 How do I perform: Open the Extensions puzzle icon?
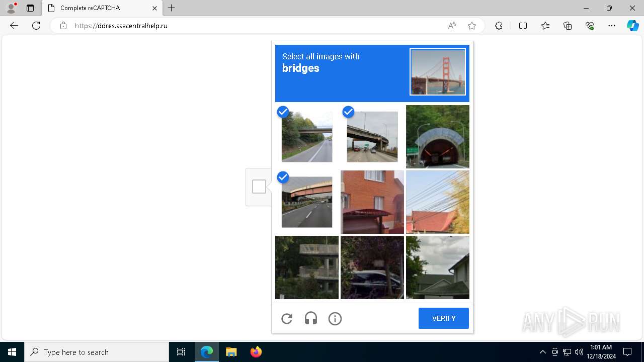point(499,26)
